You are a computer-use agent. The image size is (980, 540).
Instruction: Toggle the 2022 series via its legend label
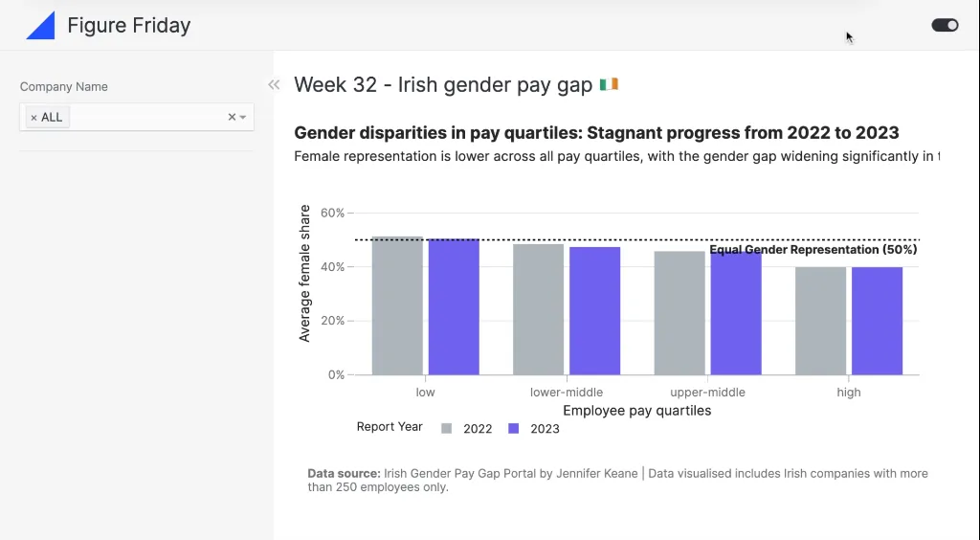(x=478, y=429)
